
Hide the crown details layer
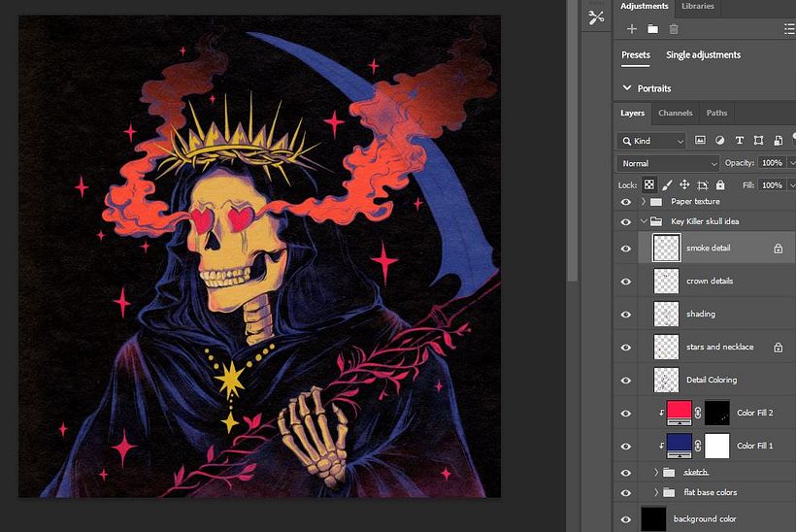tap(626, 282)
